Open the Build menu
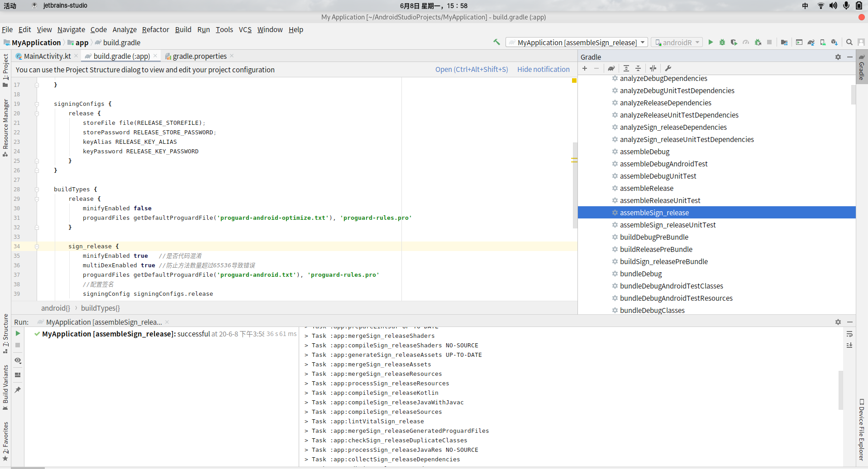This screenshot has width=868, height=469. pos(183,29)
